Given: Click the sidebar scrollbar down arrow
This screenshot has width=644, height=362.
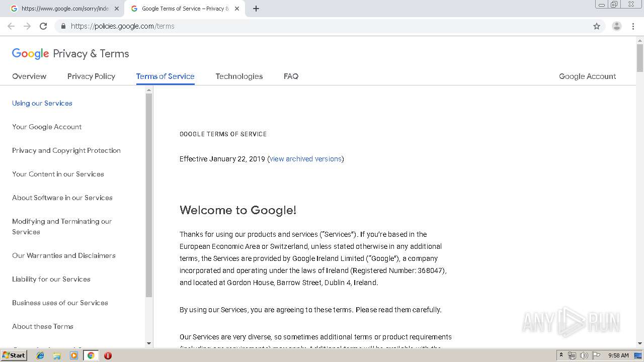Looking at the screenshot, I should coord(149,343).
